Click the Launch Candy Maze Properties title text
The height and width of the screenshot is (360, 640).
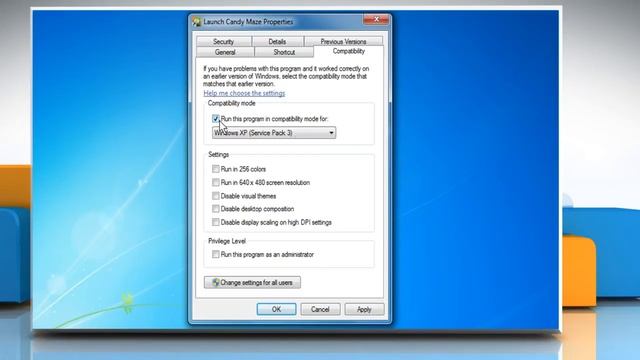tap(248, 22)
